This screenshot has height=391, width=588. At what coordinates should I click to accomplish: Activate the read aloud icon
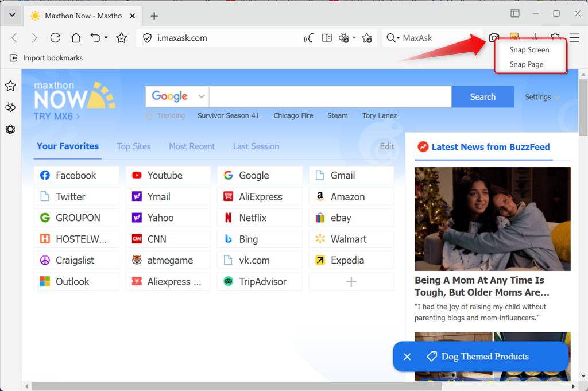(x=308, y=38)
